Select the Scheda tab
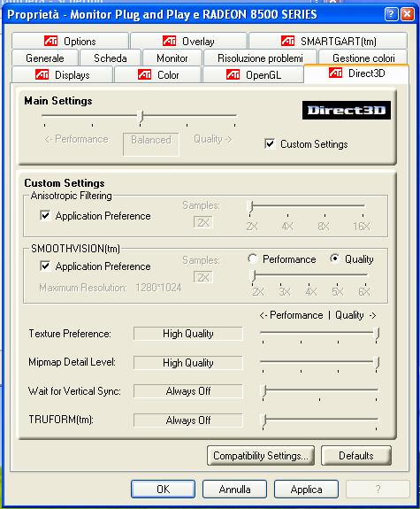This screenshot has width=420, height=509. [111, 58]
